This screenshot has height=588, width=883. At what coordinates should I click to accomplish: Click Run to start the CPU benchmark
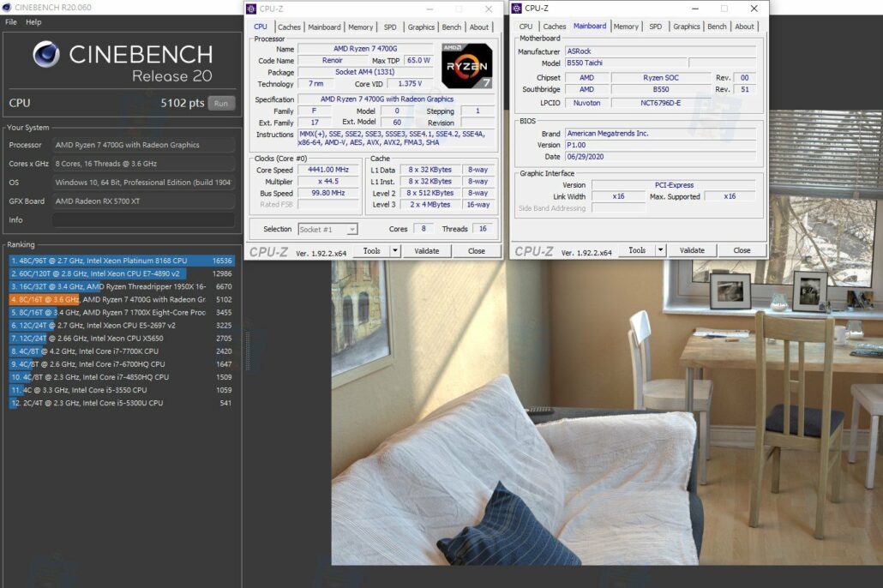(x=220, y=102)
